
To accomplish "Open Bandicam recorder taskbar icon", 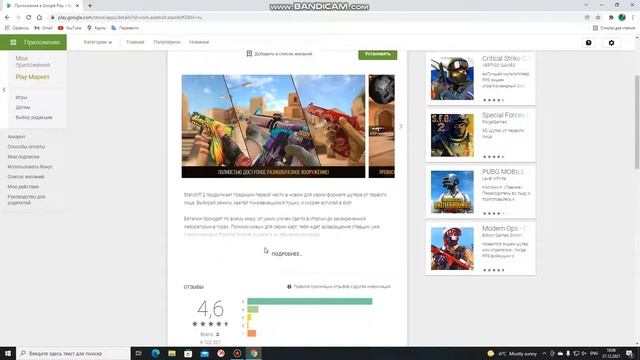I will [x=237, y=353].
